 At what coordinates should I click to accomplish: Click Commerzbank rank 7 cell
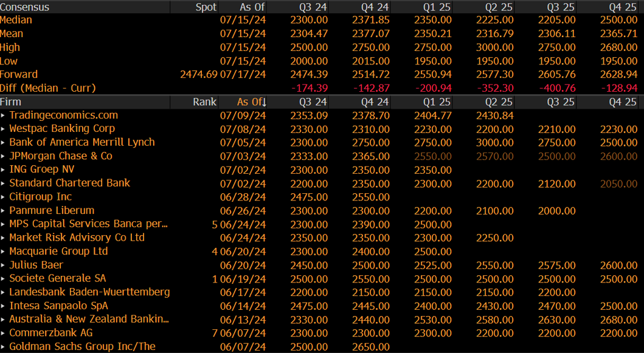click(215, 334)
